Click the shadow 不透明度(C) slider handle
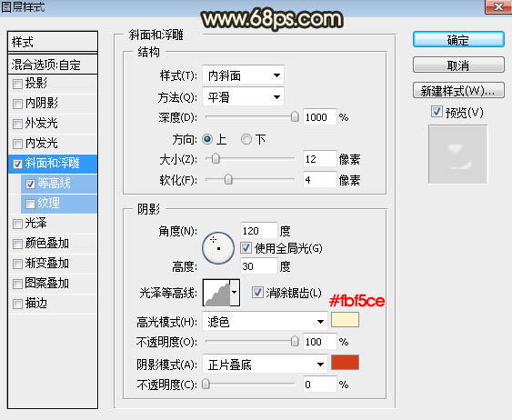This screenshot has width=512, height=420. 206,385
